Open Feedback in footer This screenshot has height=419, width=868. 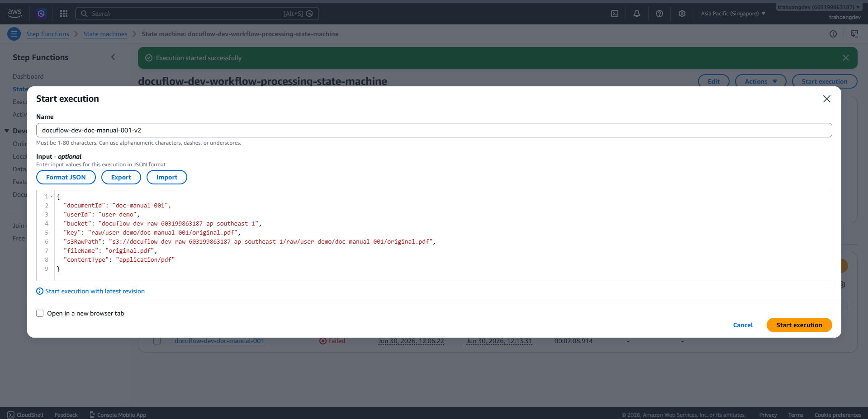(66, 414)
